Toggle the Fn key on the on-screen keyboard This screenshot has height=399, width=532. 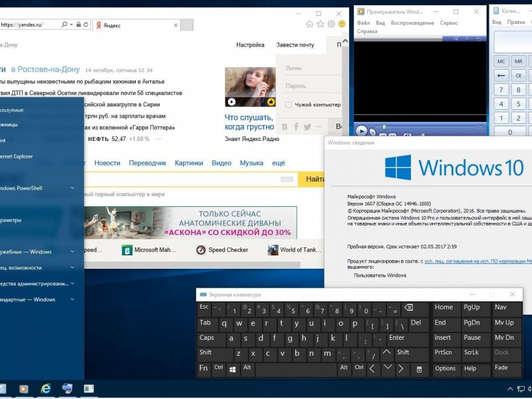pyautogui.click(x=203, y=368)
